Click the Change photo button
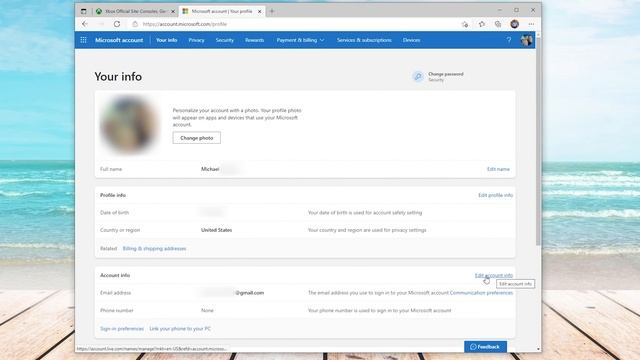The height and width of the screenshot is (360, 640). [197, 138]
